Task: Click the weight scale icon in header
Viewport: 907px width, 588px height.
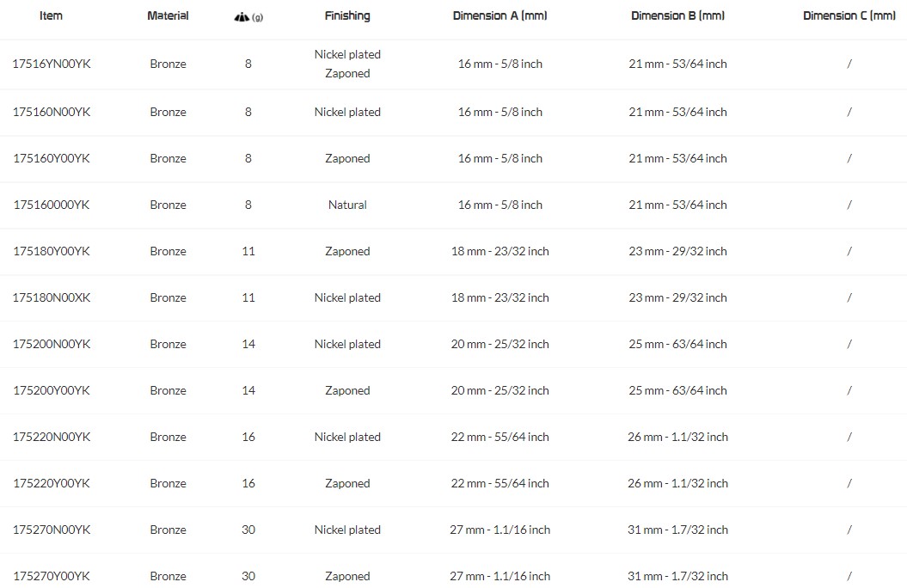Action: point(242,17)
